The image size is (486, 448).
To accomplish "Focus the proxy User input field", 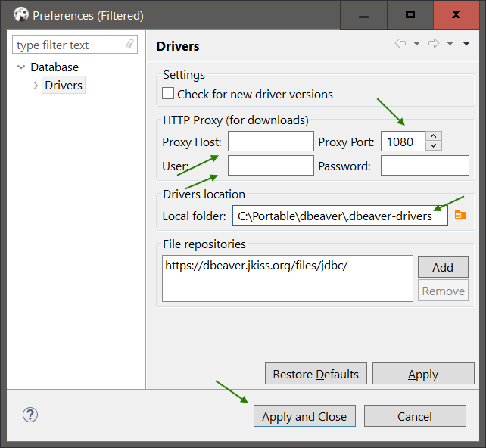I will click(x=271, y=166).
